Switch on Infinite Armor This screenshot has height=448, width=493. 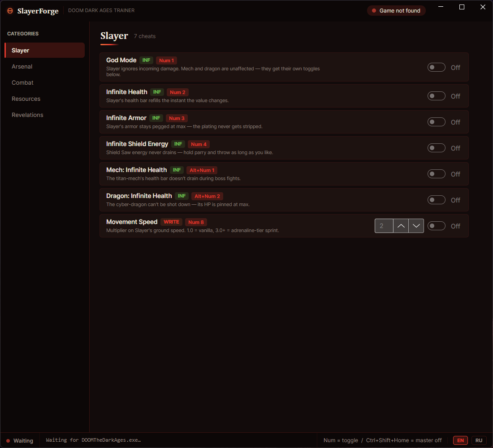(x=436, y=122)
